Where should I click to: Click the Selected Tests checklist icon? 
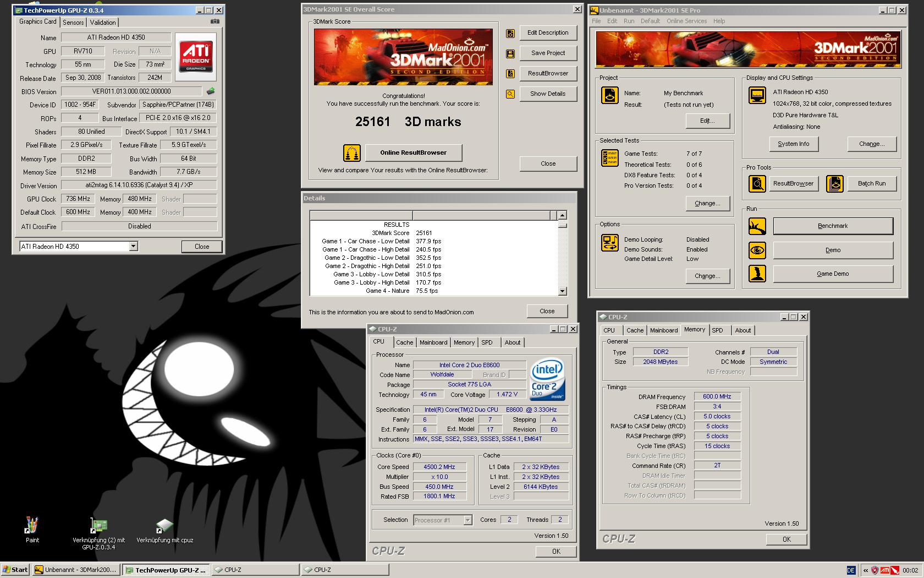coord(610,158)
